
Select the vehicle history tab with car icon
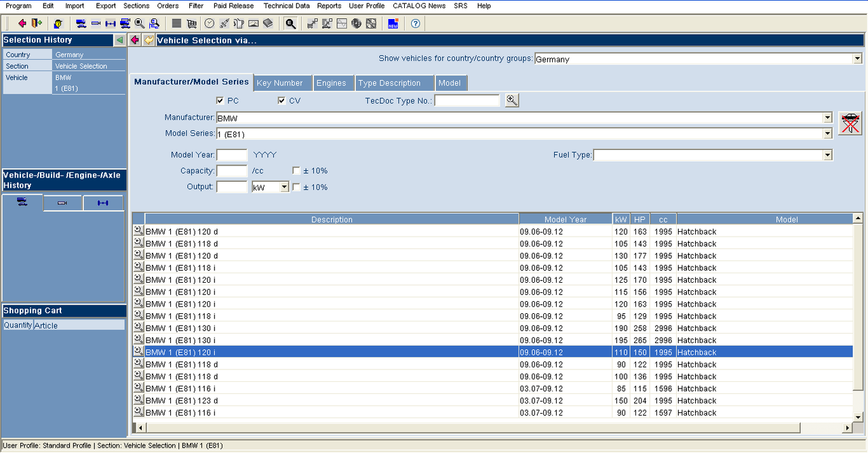pyautogui.click(x=22, y=202)
